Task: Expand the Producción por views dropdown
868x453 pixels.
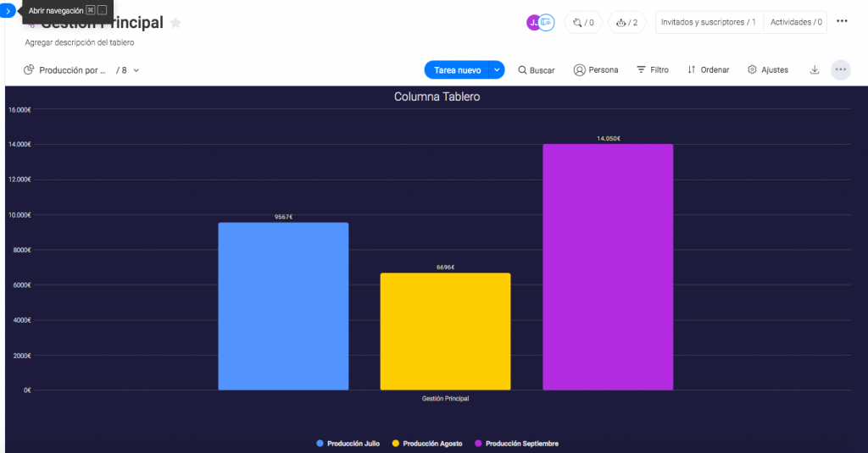Action: 136,70
